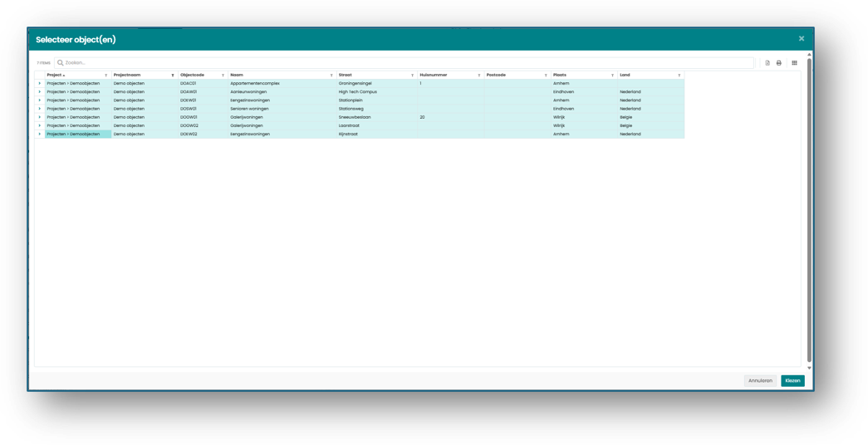Viewport: 868px width, 445px height.
Task: Click the Annuleren button
Action: [x=760, y=381]
